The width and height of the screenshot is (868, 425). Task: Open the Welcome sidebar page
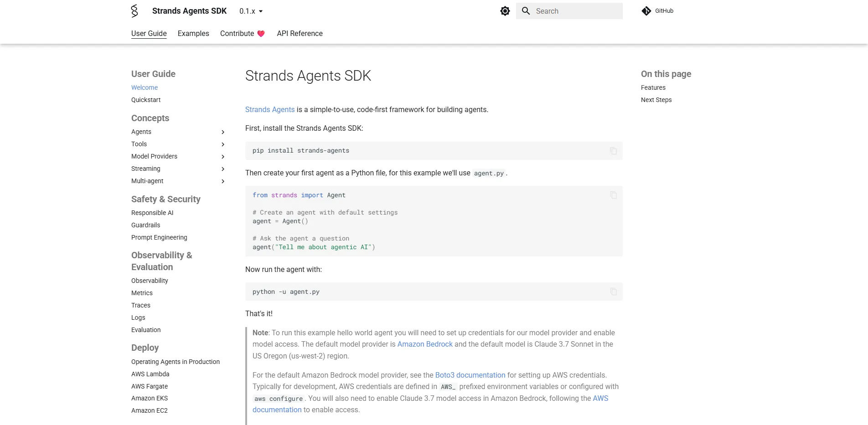[x=145, y=87]
